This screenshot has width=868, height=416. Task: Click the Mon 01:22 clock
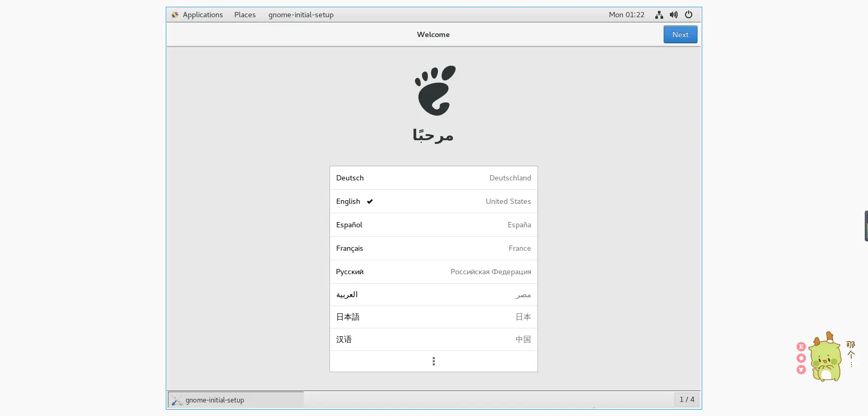627,15
